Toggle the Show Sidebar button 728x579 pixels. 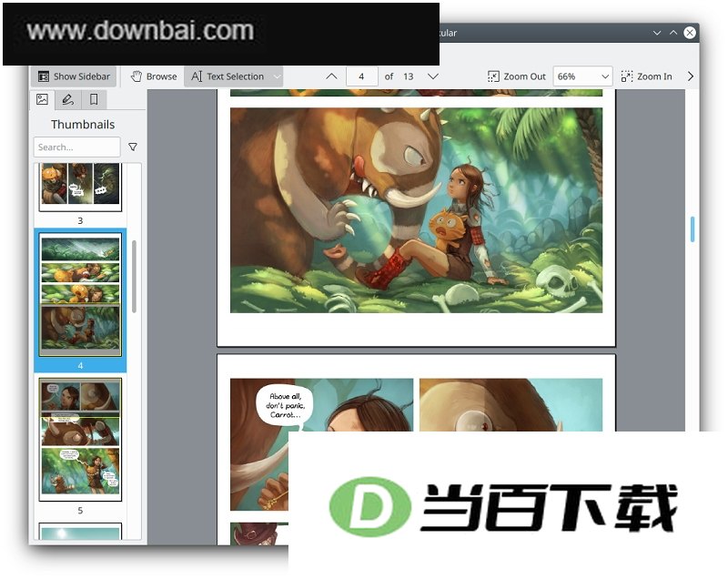click(x=74, y=76)
